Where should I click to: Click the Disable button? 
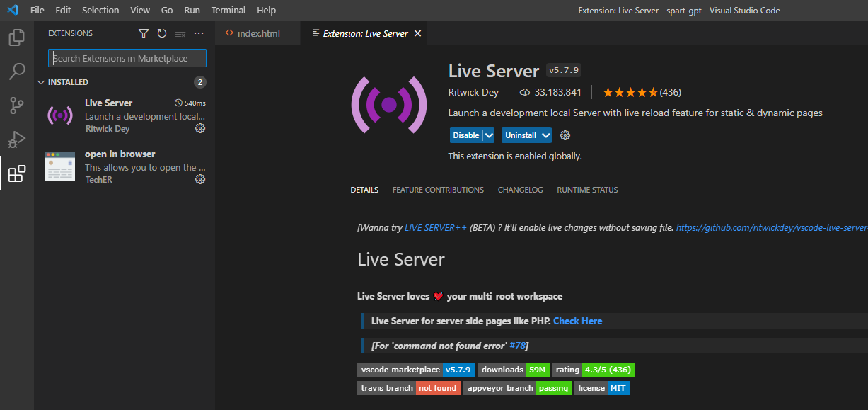pyautogui.click(x=466, y=135)
